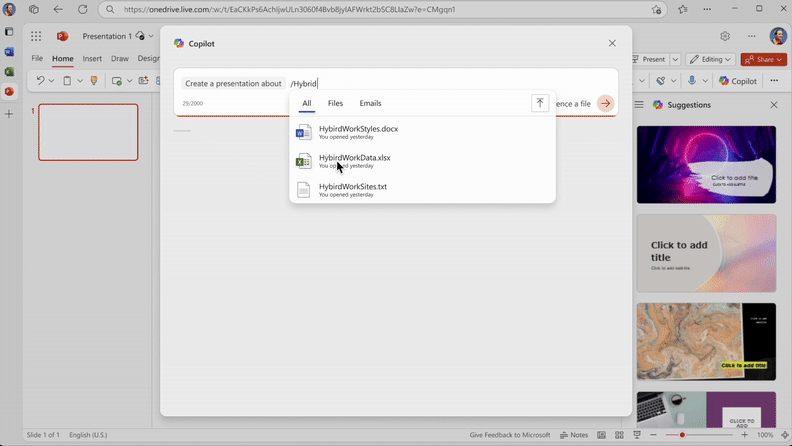Open the ribbon overflow ellipsis next to Copilot
This screenshot has height=446, width=792.
[774, 80]
